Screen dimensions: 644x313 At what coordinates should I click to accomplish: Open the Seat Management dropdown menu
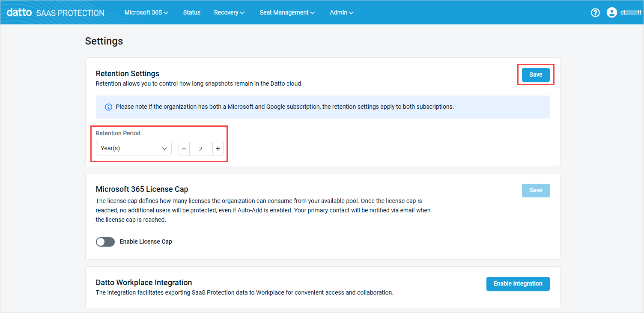(287, 12)
